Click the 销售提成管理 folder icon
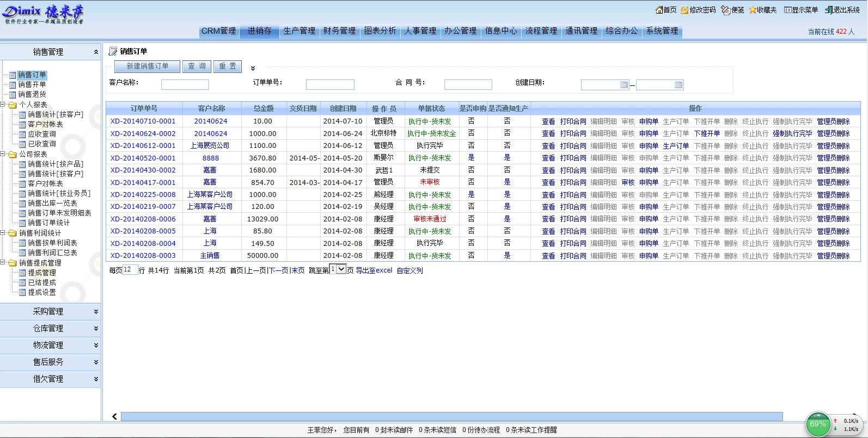The height and width of the screenshot is (438, 868). click(x=13, y=263)
